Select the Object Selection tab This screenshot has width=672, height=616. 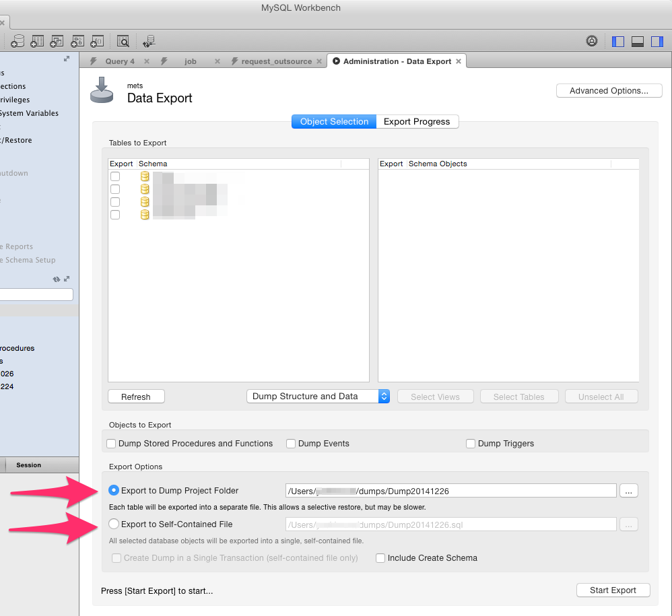tap(334, 121)
